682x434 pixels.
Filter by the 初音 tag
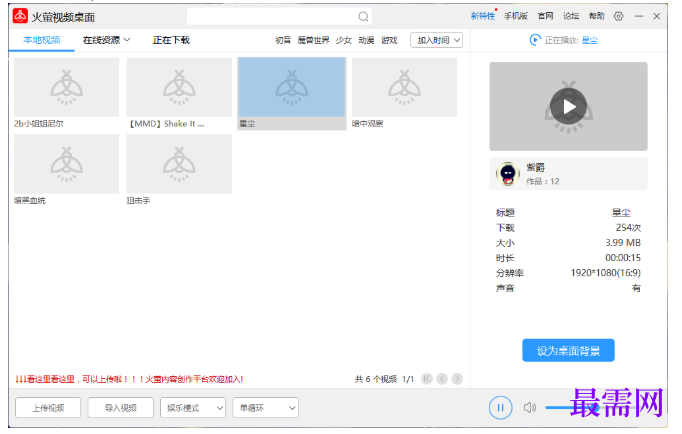pyautogui.click(x=283, y=40)
